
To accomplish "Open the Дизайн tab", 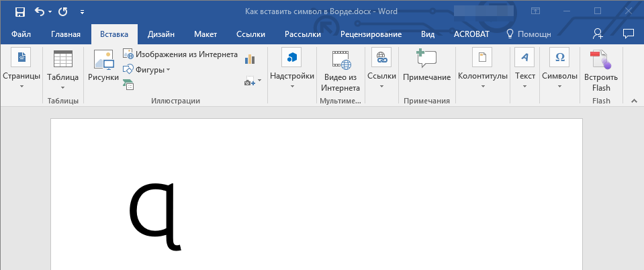I will point(162,34).
